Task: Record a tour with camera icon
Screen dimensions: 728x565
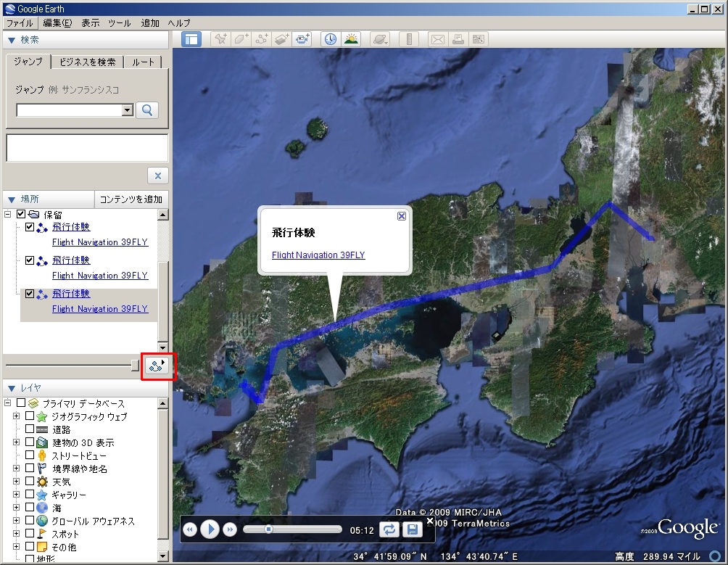Action: coord(302,39)
